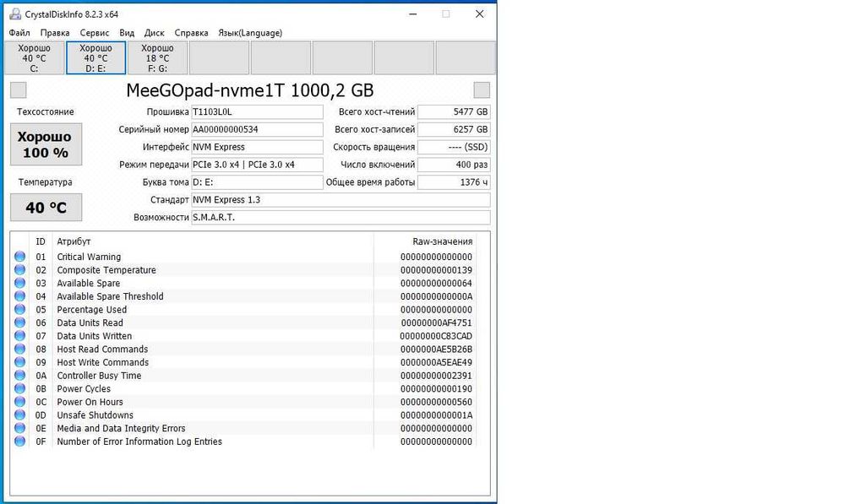Image resolution: width=845 pixels, height=504 pixels.
Task: Click raw value 0000000A5EAE49
Action: click(x=436, y=362)
